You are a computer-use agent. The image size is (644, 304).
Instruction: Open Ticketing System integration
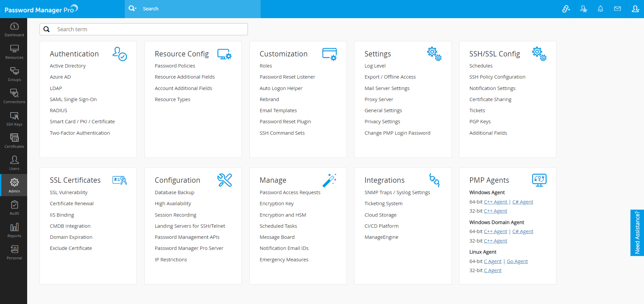point(383,204)
